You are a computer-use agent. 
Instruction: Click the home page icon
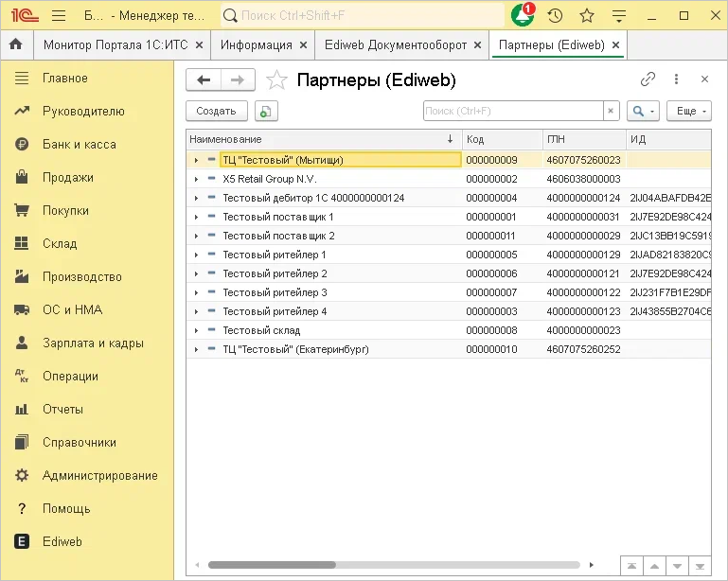tap(15, 44)
